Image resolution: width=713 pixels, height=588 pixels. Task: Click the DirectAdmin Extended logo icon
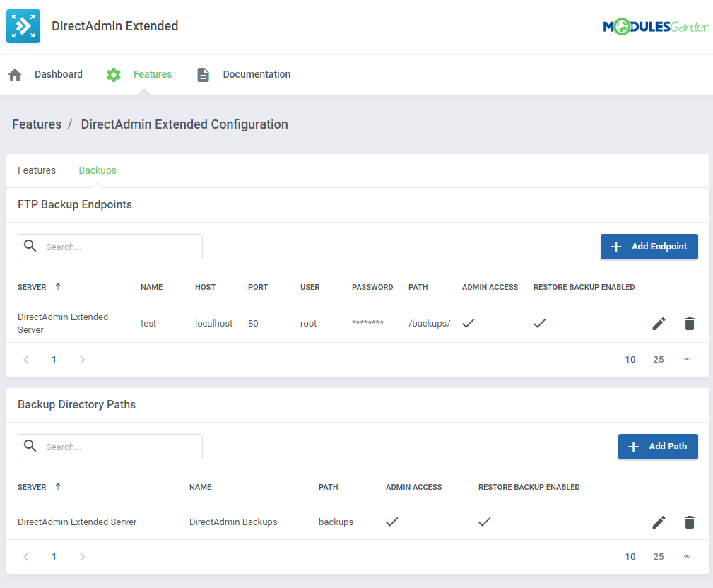point(23,26)
